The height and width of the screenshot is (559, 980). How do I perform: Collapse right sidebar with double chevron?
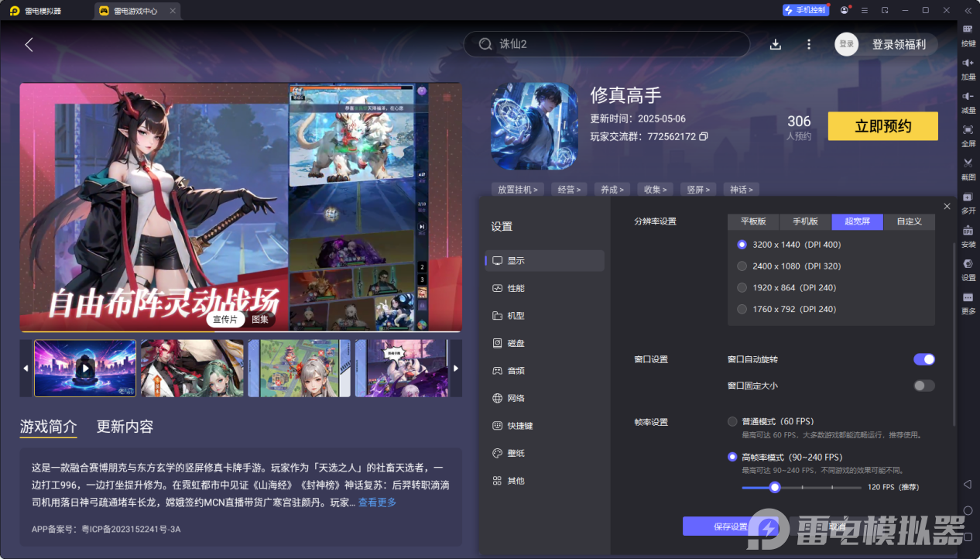tap(968, 10)
